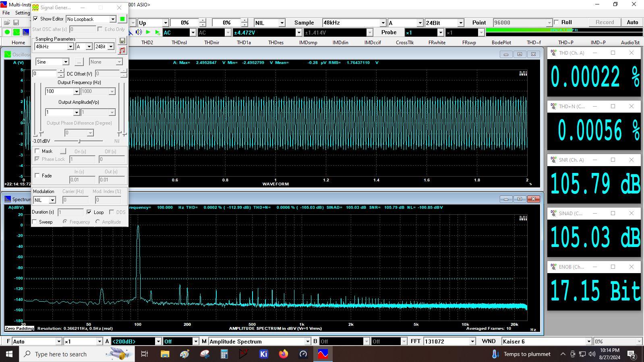Switch to the THD2 tab
The height and width of the screenshot is (362, 644).
pyautogui.click(x=147, y=42)
